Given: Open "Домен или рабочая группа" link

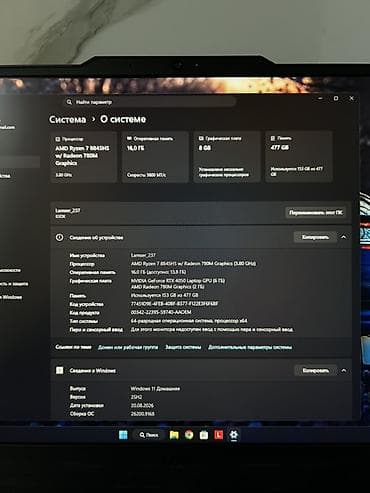Looking at the screenshot, I should (128, 347).
